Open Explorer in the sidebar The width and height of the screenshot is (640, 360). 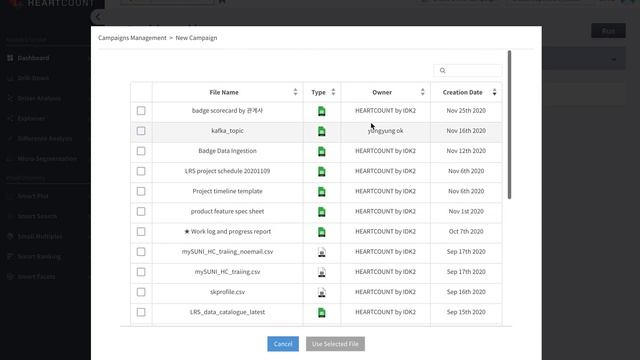point(31,118)
